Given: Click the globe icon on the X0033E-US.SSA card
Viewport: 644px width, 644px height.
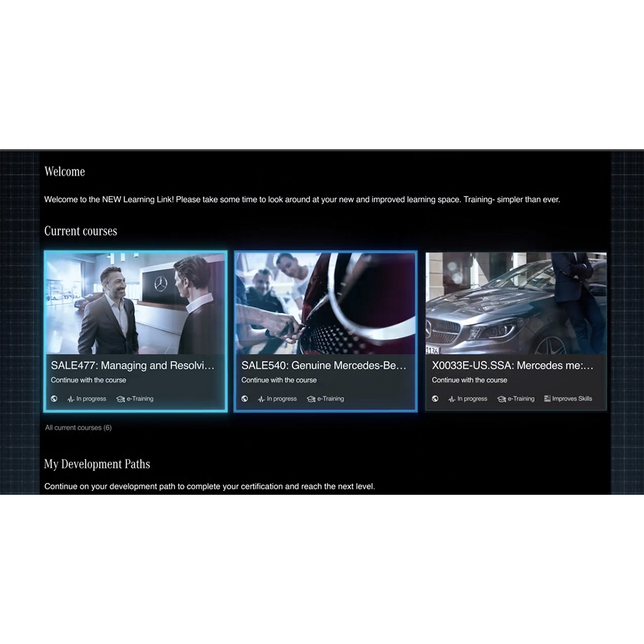Looking at the screenshot, I should coord(435,399).
